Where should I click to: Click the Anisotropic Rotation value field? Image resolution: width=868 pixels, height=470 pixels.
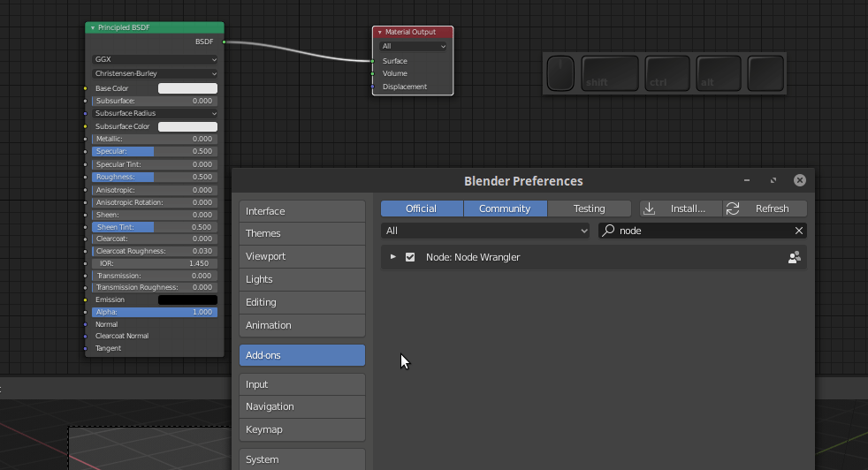[x=155, y=202]
